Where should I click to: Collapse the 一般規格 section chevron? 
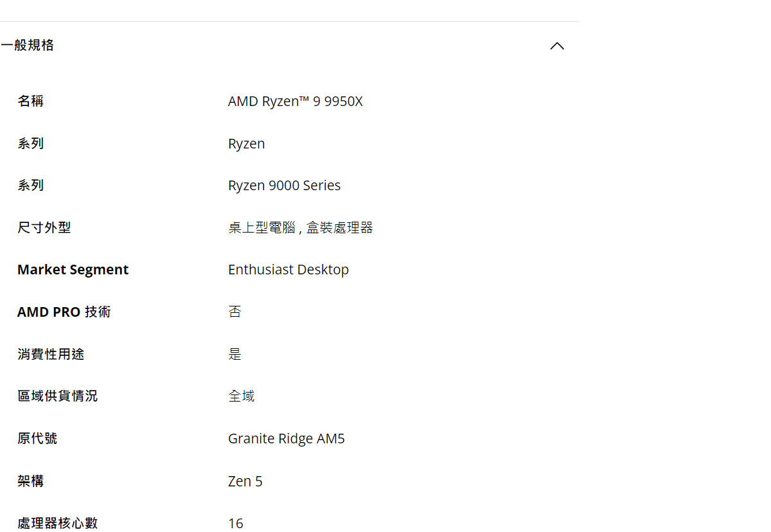557,46
